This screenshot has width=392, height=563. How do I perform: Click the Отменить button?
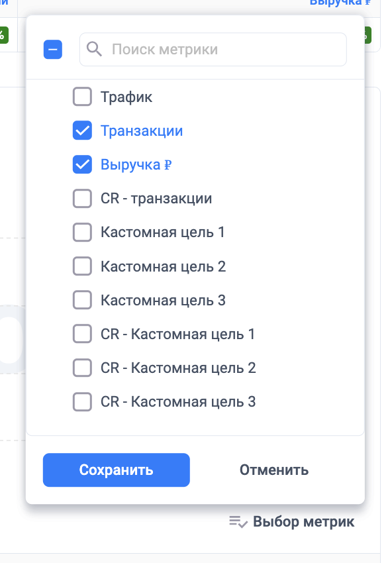click(x=274, y=470)
